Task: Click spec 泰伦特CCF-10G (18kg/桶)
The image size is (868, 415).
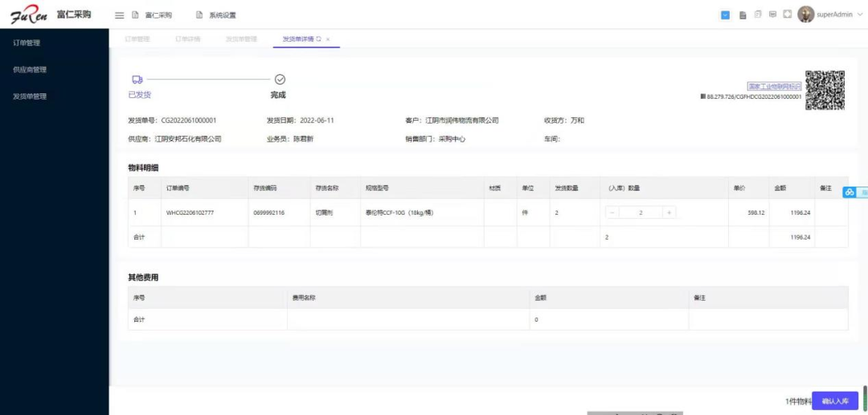Action: (399, 213)
